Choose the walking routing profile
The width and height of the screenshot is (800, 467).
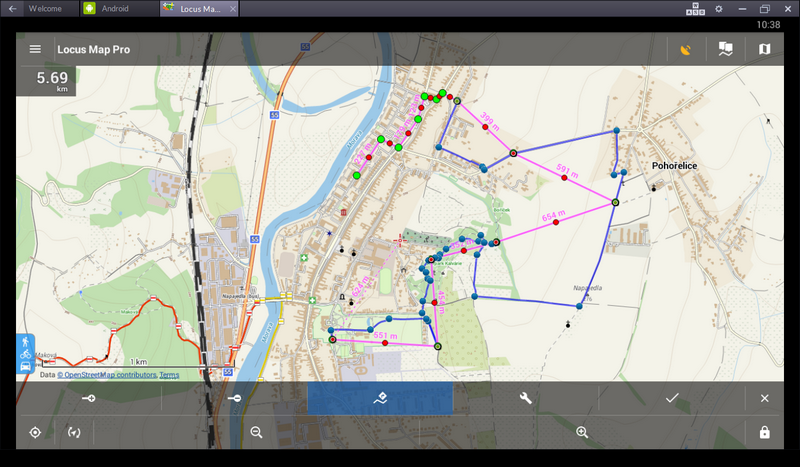coord(26,342)
